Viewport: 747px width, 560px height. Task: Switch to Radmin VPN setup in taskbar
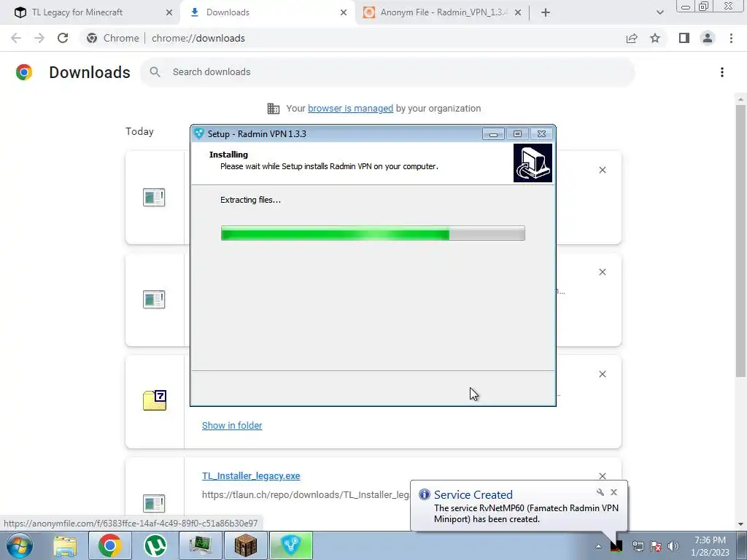[291, 545]
